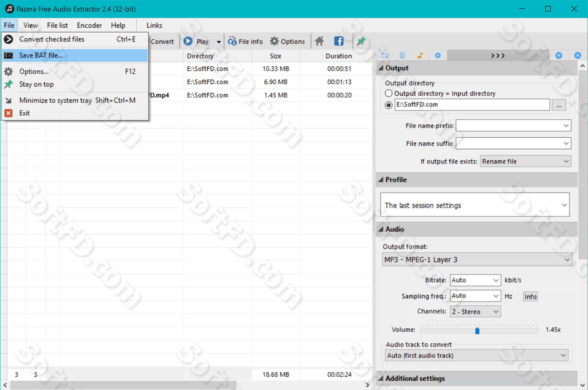The image size is (588, 390).
Task: Open the If output file exists dropdown
Action: [x=525, y=162]
